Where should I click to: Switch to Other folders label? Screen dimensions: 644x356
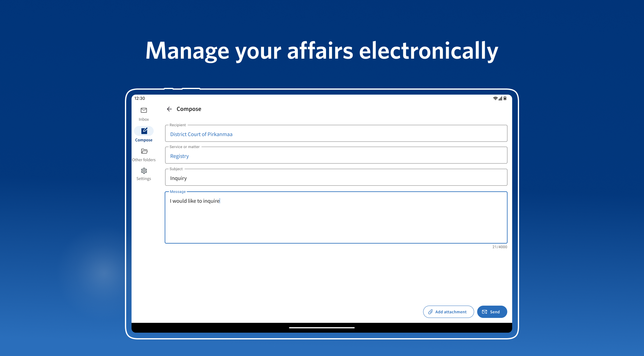point(144,160)
